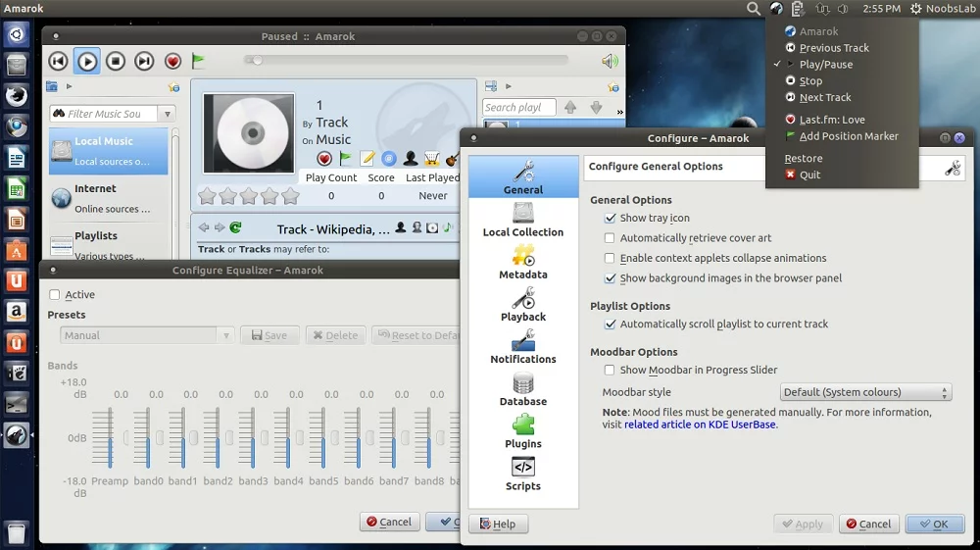980x550 pixels.
Task: Click the Search playlist input field
Action: coord(518,108)
